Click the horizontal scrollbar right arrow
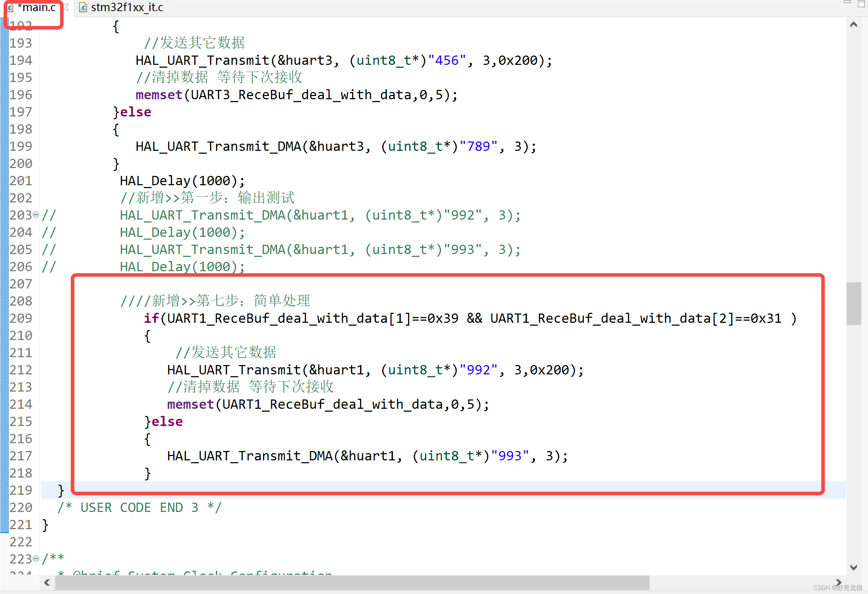868x594 pixels. pos(839,583)
